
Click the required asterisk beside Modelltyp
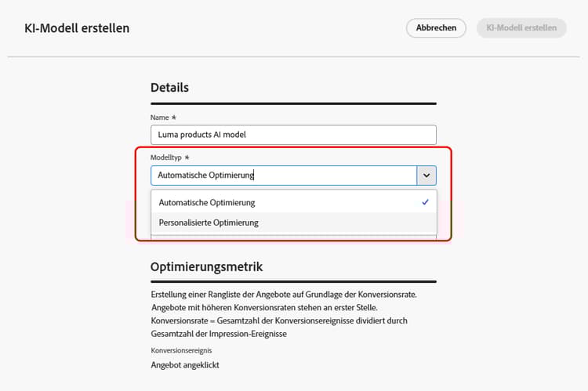[x=187, y=157]
